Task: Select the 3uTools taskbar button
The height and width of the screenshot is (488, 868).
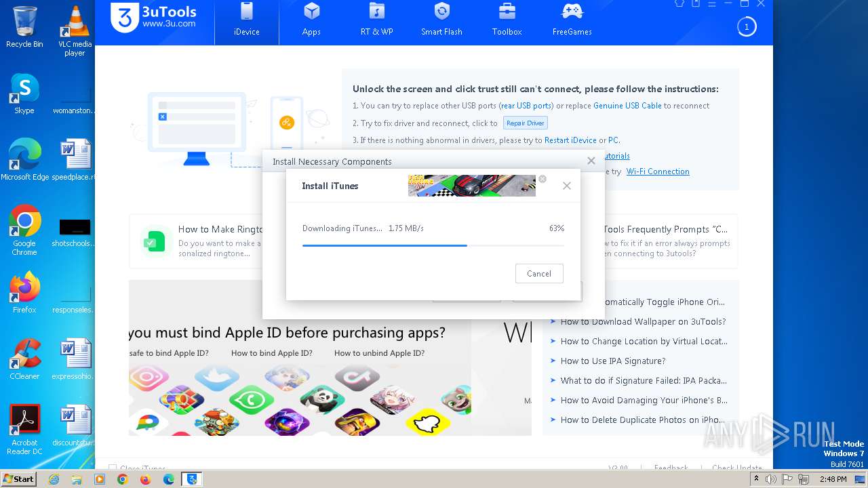Action: click(192, 479)
